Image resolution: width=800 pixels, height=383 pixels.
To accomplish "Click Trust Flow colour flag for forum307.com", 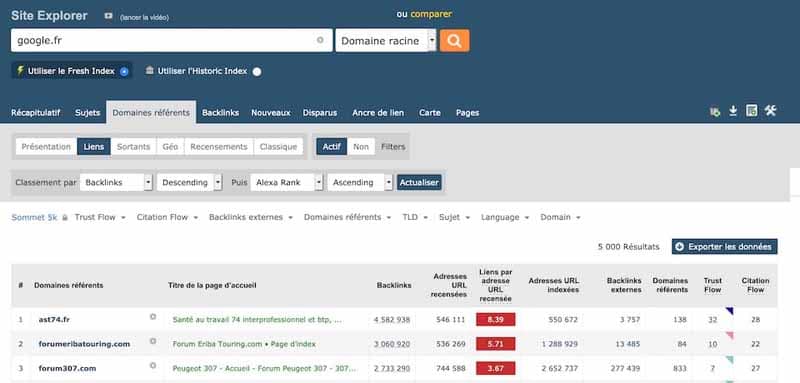I will (730, 360).
